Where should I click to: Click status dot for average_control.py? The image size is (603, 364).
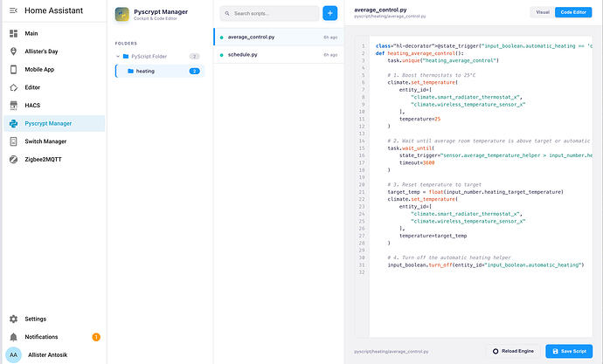click(221, 38)
